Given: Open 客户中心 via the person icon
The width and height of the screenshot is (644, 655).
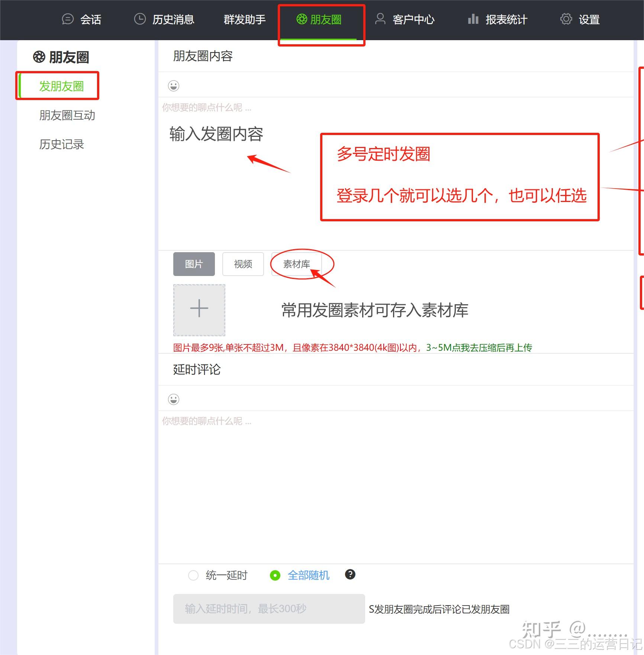Looking at the screenshot, I should pos(379,19).
